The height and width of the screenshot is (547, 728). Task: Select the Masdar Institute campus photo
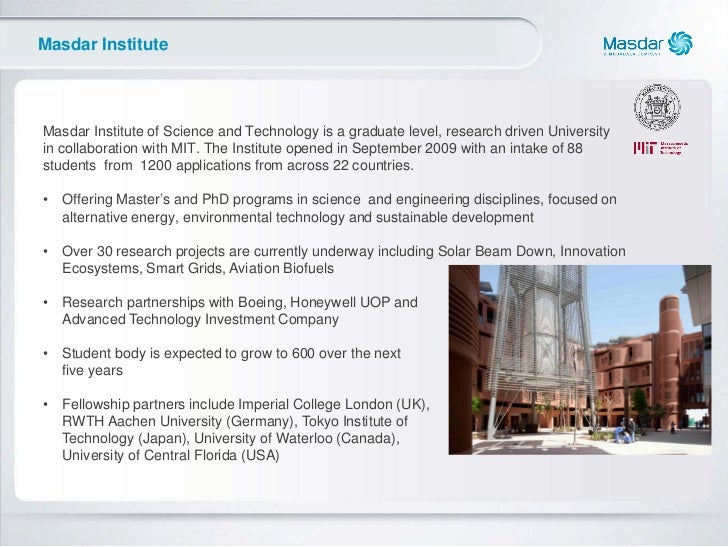tap(580, 359)
